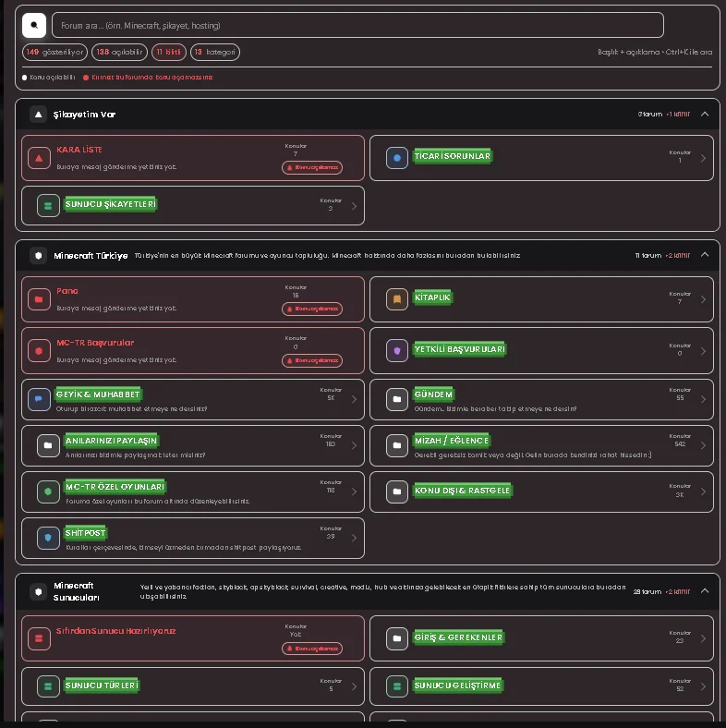Focus the forum search input field
The width and height of the screenshot is (726, 728).
(x=357, y=25)
